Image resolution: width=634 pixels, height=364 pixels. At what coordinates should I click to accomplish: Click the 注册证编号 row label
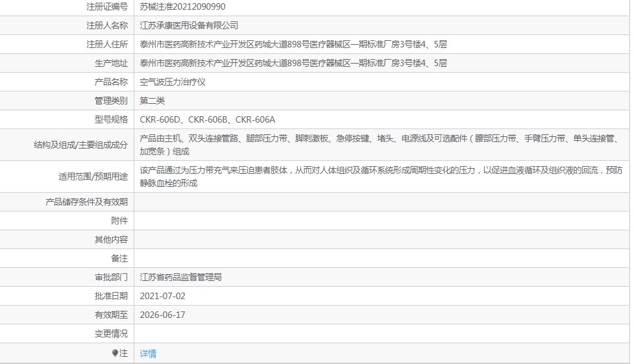click(x=107, y=7)
